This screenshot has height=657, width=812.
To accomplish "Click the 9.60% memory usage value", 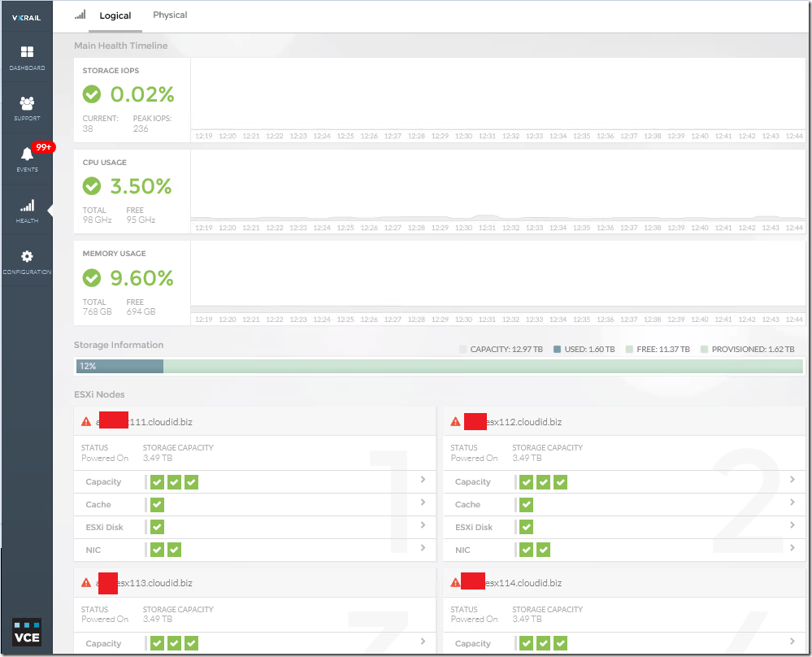I will coord(142,278).
